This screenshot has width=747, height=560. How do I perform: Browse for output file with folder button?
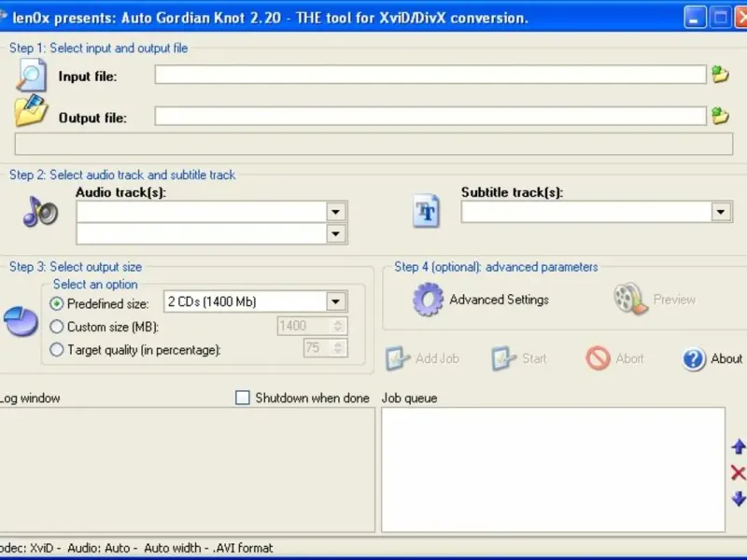click(720, 116)
